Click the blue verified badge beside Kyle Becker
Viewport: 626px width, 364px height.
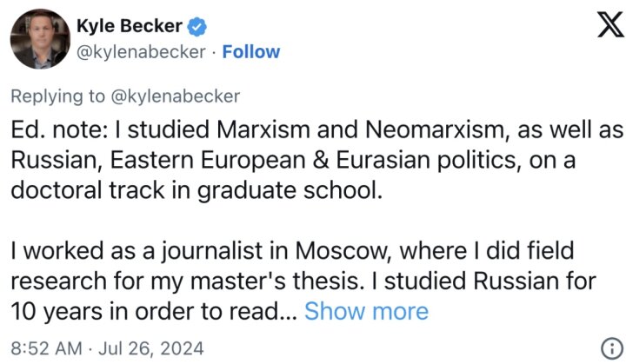point(196,27)
